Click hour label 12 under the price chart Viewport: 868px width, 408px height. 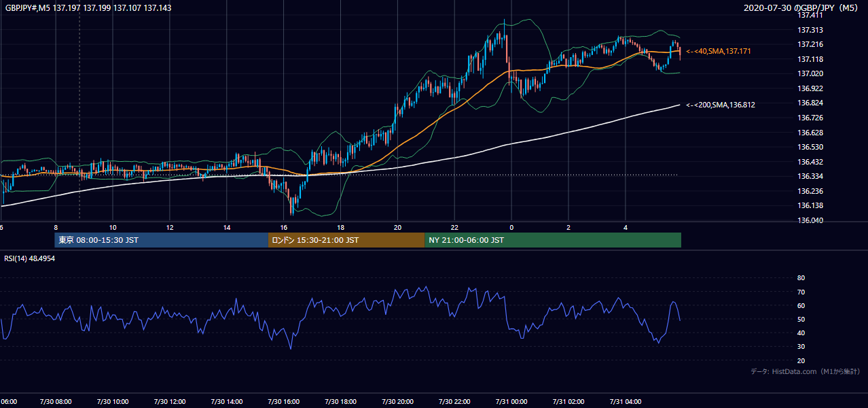pyautogui.click(x=170, y=228)
